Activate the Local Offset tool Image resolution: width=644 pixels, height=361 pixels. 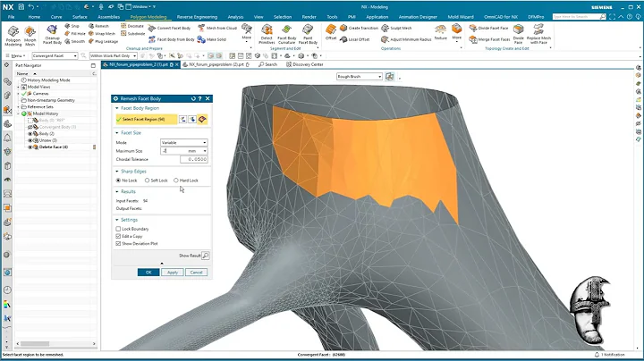[355, 39]
